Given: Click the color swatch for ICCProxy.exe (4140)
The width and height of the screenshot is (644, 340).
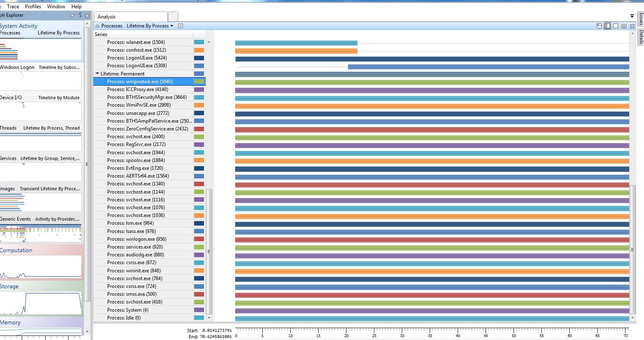Looking at the screenshot, I should [x=199, y=89].
